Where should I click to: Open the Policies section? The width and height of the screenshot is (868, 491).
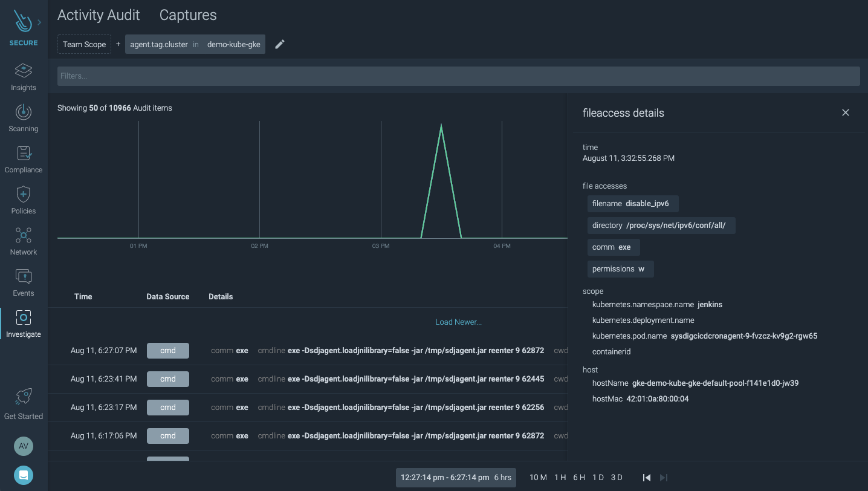pos(24,201)
